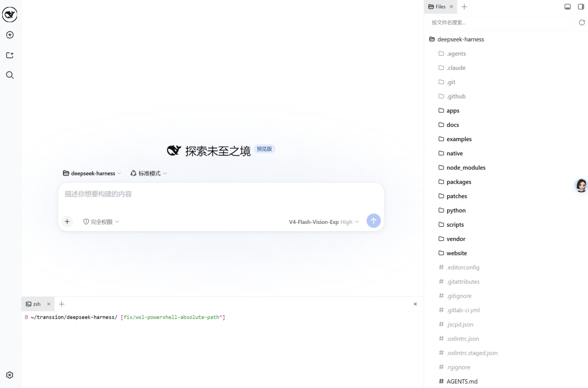588x388 pixels.
Task: Open the V4-Flash-Vision-Exp model dropdown
Action: [323, 222]
